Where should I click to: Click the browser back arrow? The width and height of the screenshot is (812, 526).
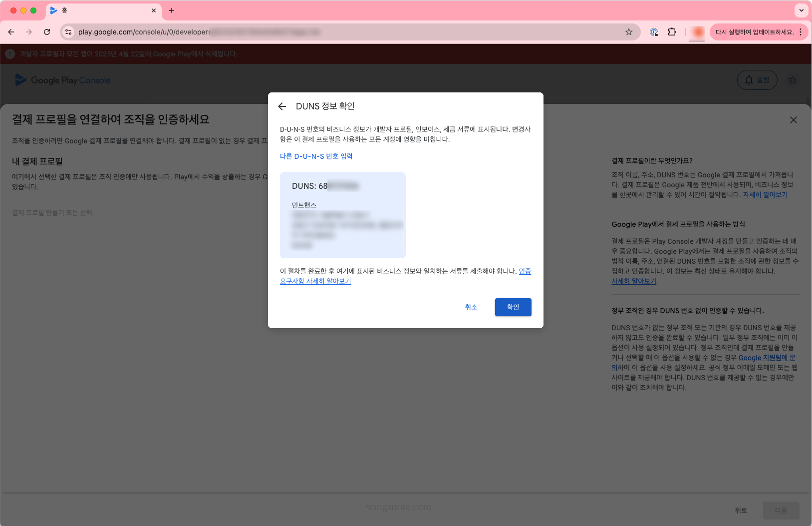(x=11, y=32)
